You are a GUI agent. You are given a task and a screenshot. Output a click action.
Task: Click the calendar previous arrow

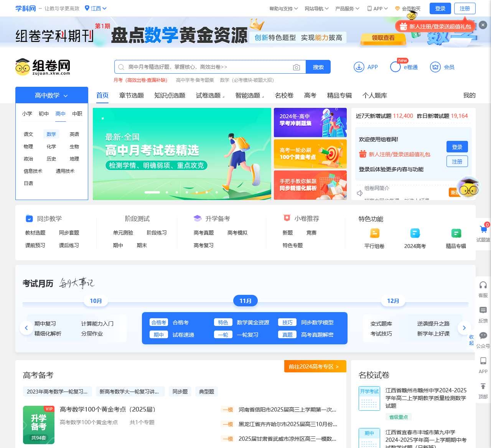click(26, 328)
